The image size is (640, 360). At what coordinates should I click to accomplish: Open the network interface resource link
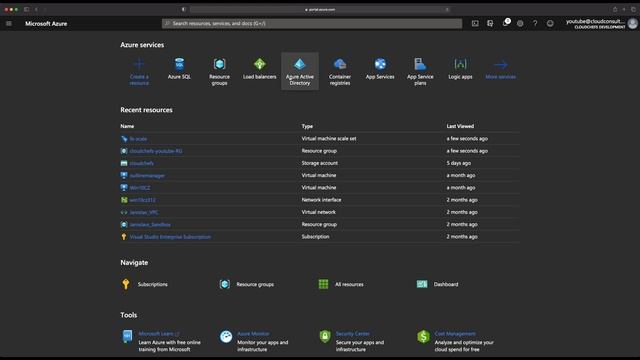click(142, 200)
